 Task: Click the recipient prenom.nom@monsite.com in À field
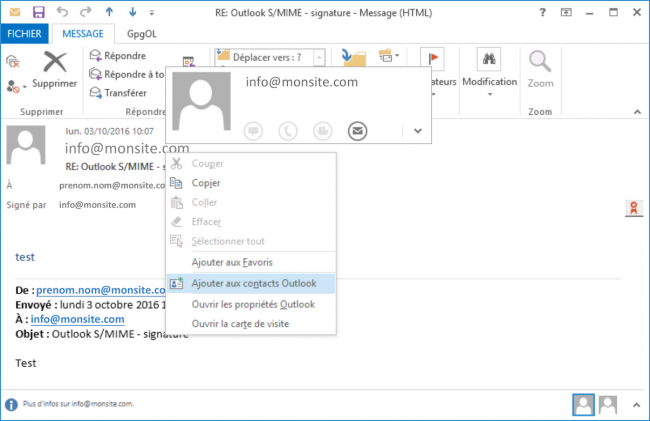pyautogui.click(x=112, y=185)
